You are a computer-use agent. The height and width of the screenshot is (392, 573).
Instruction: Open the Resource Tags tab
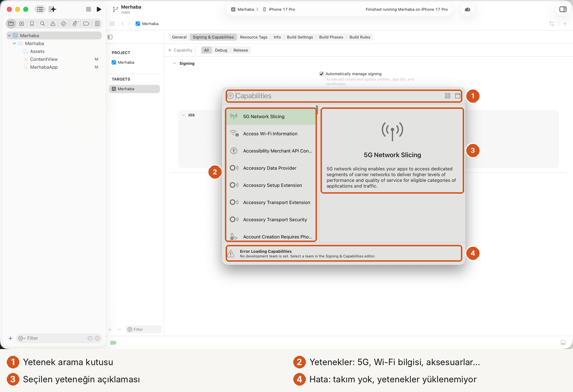pos(254,37)
